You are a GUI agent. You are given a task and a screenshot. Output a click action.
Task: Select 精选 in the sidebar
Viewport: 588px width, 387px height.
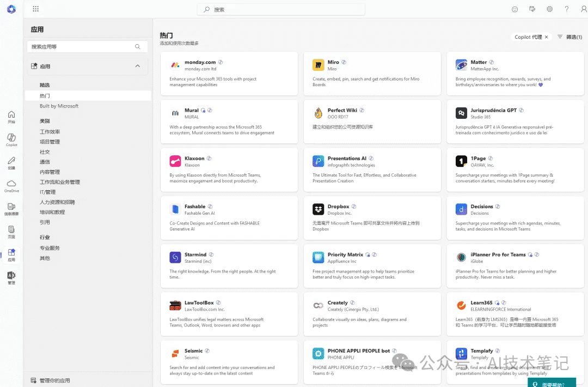click(45, 85)
